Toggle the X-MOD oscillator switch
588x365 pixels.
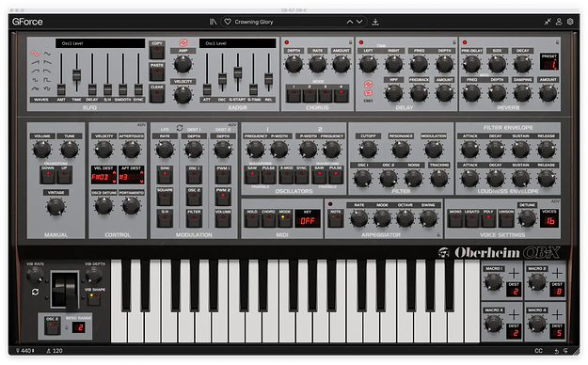(x=286, y=175)
